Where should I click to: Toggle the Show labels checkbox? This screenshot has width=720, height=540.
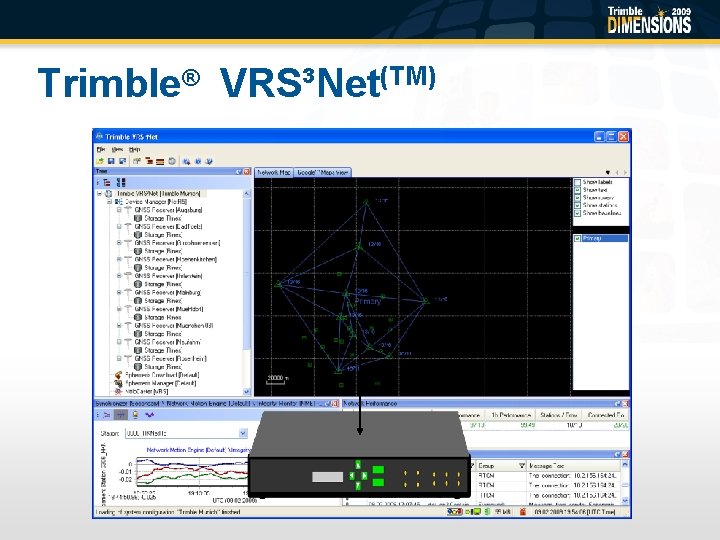pos(578,182)
